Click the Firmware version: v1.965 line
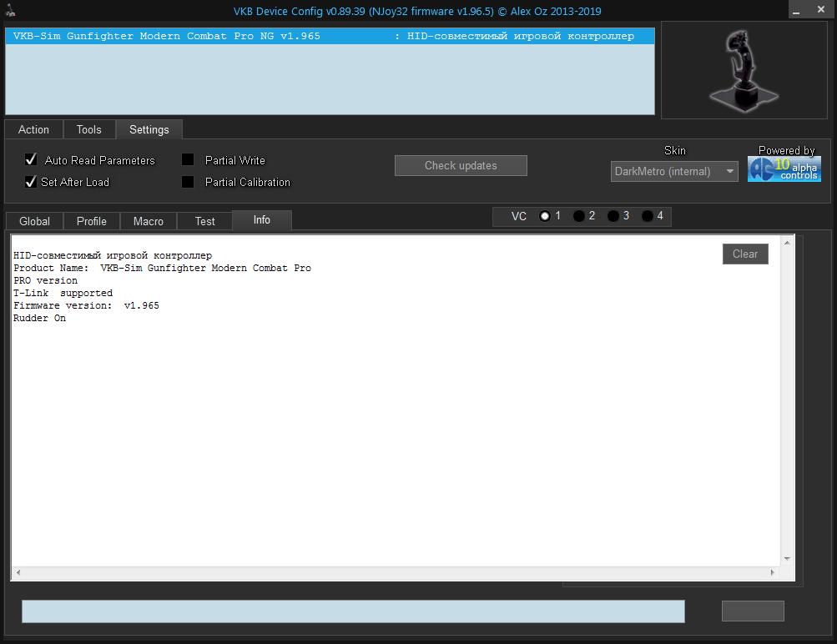 [86, 305]
